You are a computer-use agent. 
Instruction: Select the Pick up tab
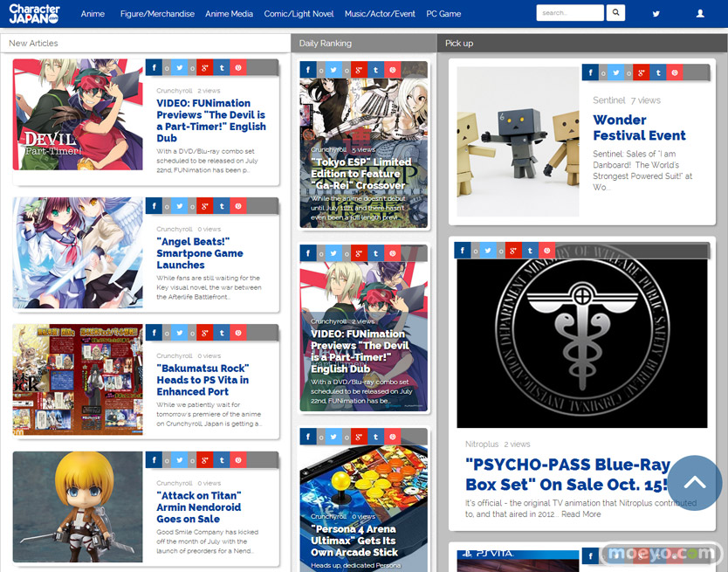click(x=459, y=43)
